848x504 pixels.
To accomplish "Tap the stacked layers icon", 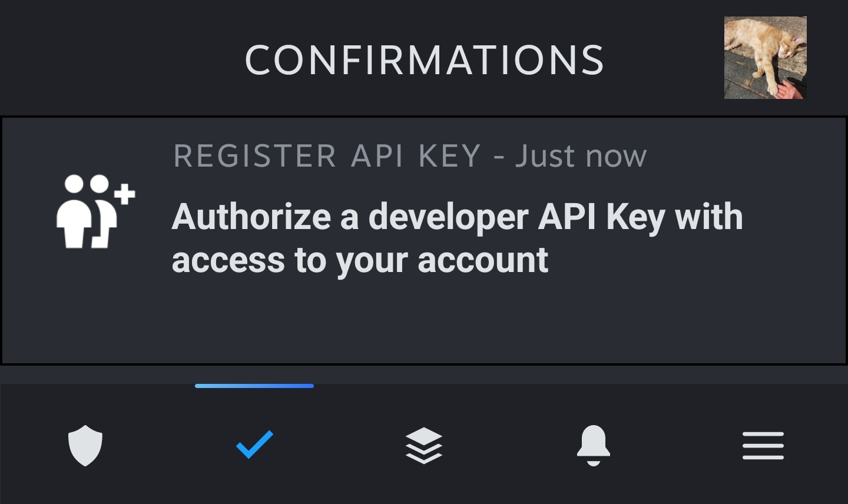I will (x=424, y=445).
